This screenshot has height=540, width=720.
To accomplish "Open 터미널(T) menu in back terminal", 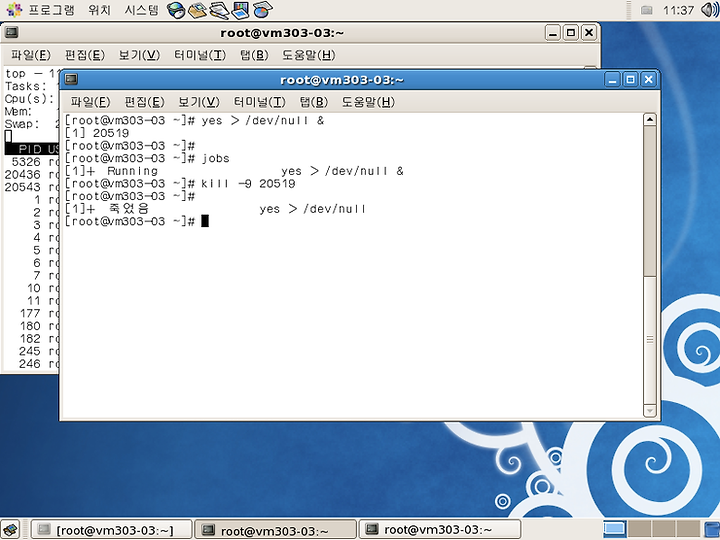I will pyautogui.click(x=200, y=55).
